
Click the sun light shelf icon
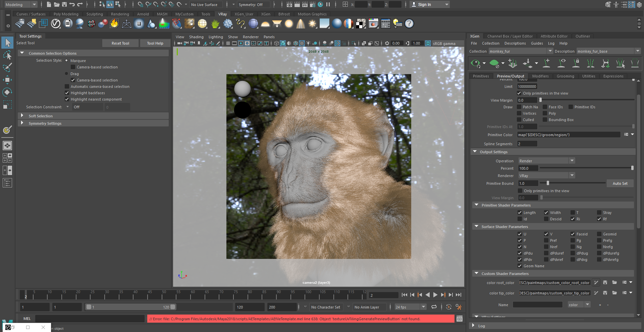click(313, 23)
